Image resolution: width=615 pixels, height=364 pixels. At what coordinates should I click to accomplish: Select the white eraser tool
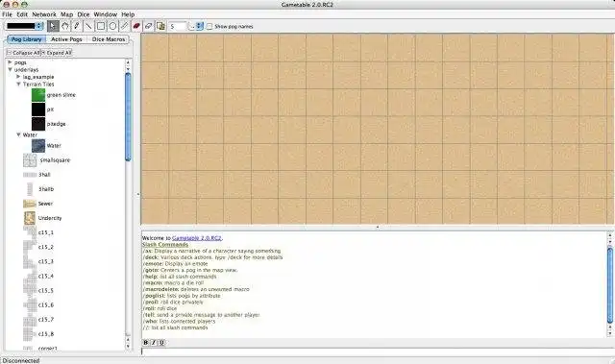[148, 26]
